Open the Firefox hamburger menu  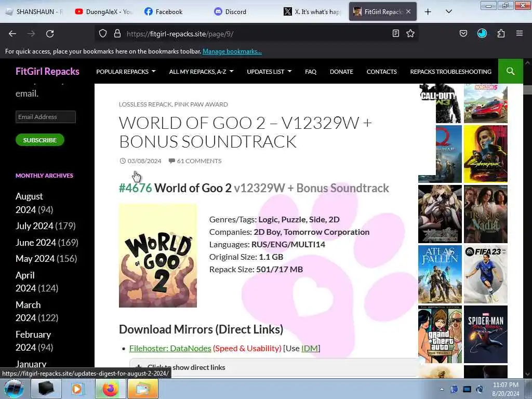520,33
